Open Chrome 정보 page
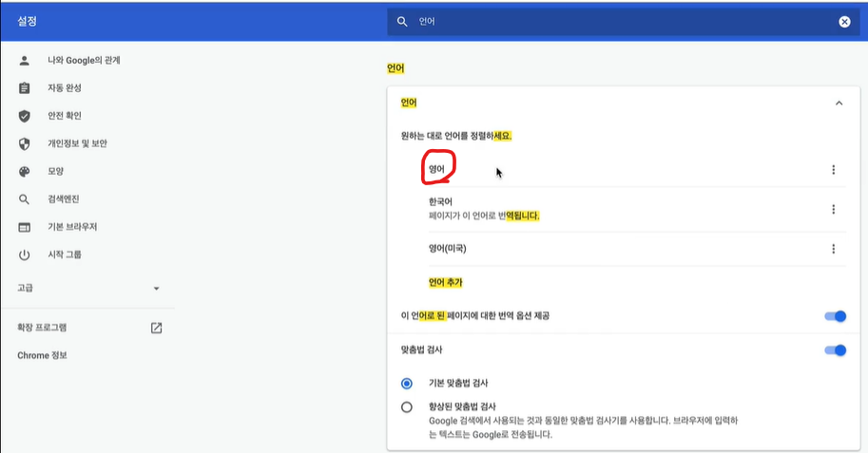 click(x=42, y=355)
